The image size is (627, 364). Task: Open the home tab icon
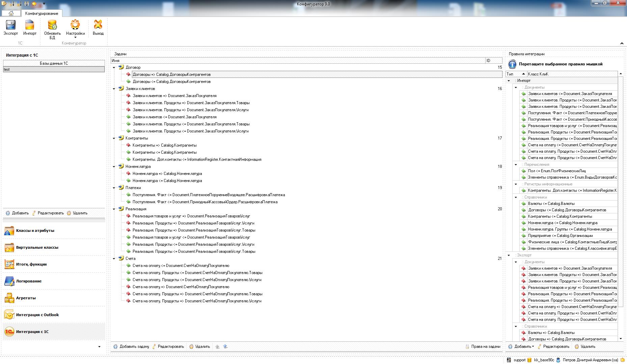pos(11,13)
